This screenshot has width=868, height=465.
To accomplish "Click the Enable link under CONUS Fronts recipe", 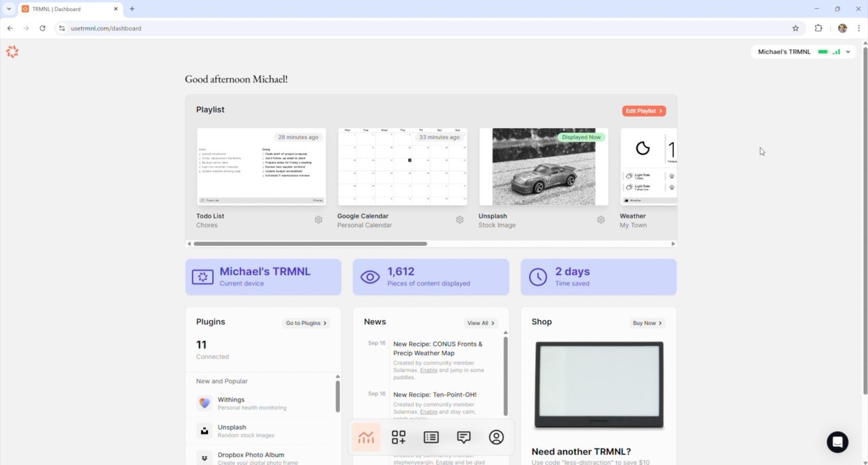I will tap(428, 371).
